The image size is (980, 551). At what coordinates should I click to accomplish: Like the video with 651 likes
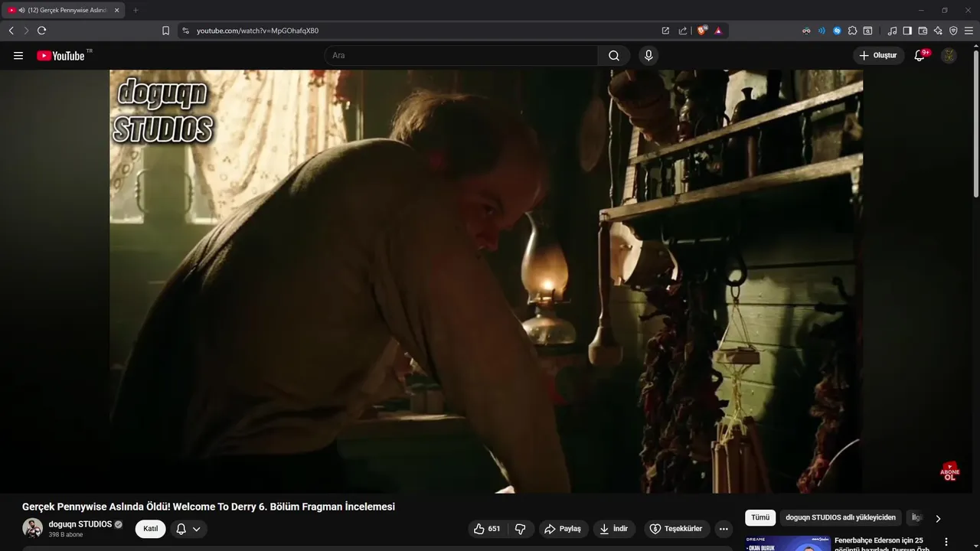click(487, 529)
